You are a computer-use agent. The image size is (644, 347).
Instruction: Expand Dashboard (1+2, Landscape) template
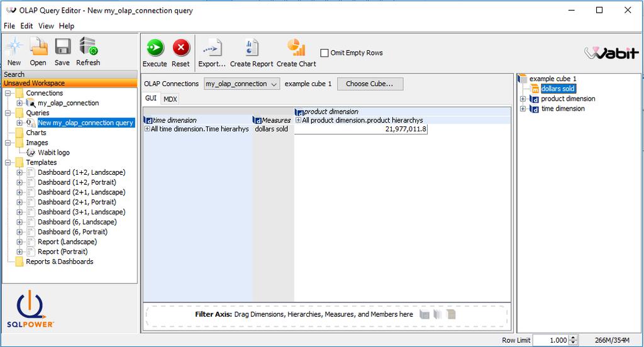tap(19, 172)
